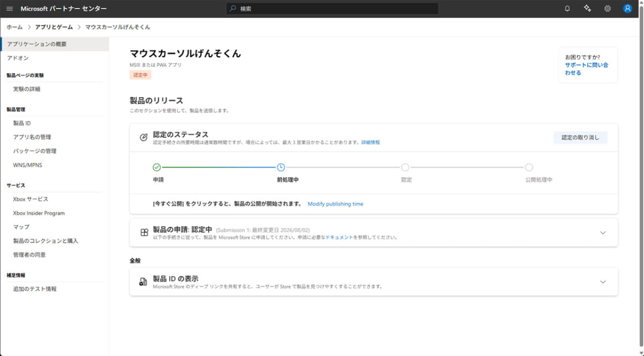Click the サービス section label
The width and height of the screenshot is (644, 356).
pos(16,185)
